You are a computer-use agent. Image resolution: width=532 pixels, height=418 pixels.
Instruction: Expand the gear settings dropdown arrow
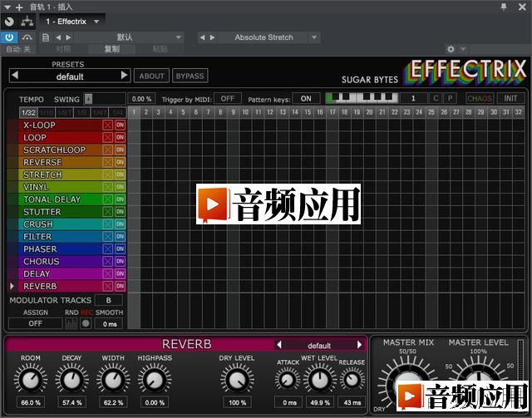coord(463,49)
